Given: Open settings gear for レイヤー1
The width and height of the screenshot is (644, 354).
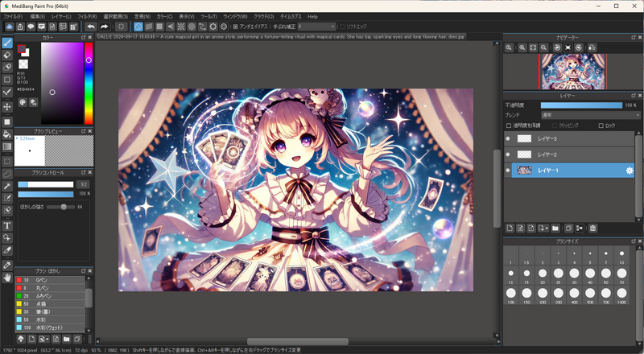Looking at the screenshot, I should (x=630, y=171).
